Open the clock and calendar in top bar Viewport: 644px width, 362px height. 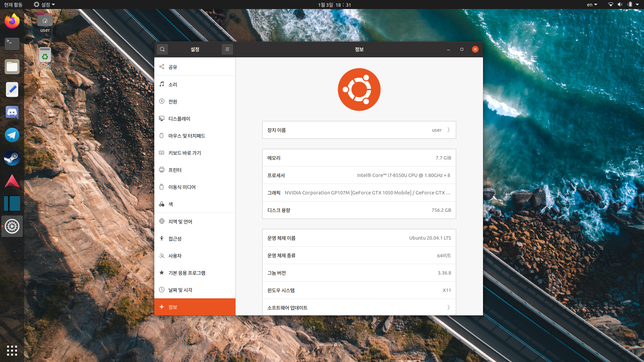(x=334, y=5)
